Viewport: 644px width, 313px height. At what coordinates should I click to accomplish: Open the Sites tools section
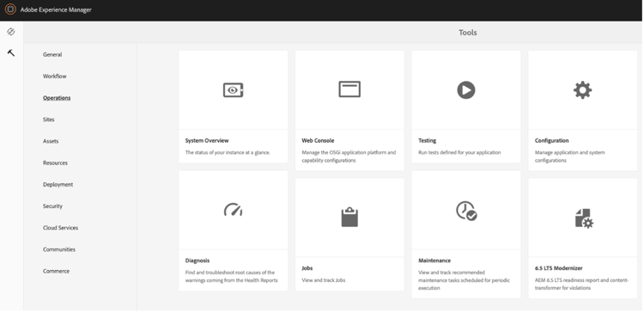pyautogui.click(x=48, y=120)
